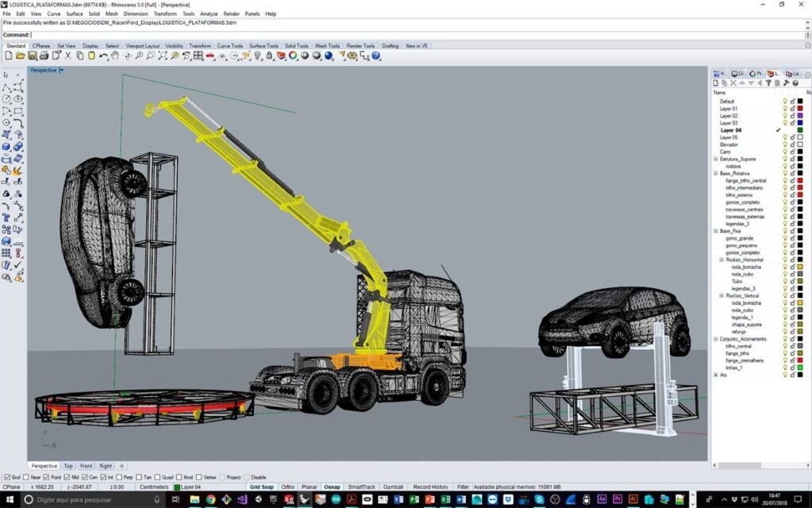Collapse the Estrutura_Suporte layer group
The height and width of the screenshot is (508, 812).
[716, 159]
